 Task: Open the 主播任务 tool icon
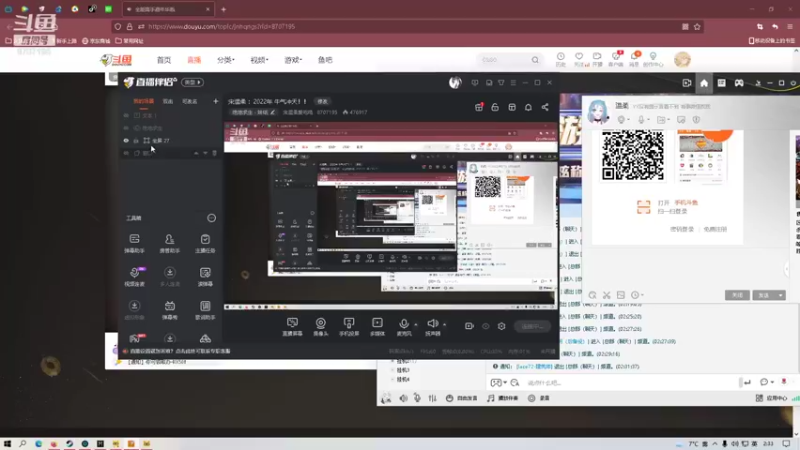coord(205,243)
